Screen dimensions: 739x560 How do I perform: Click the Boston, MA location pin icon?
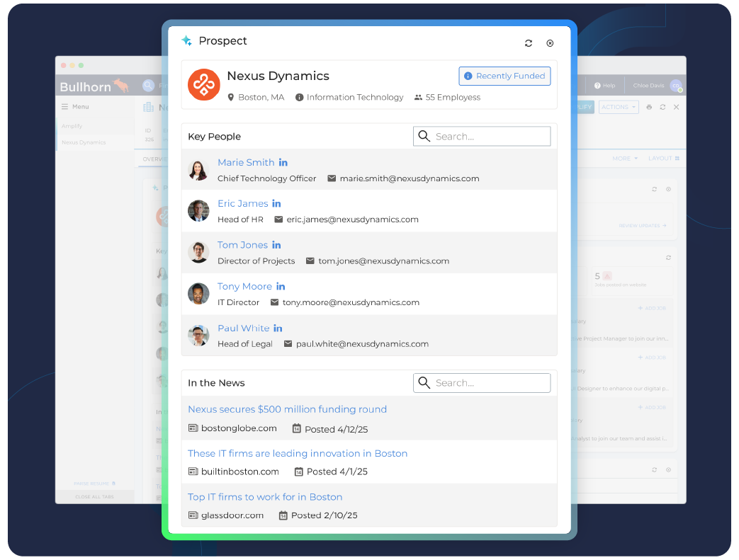[230, 98]
